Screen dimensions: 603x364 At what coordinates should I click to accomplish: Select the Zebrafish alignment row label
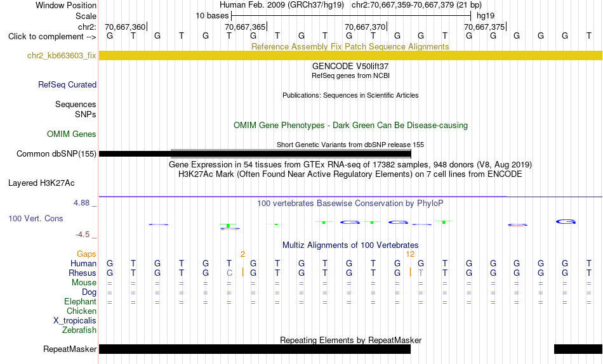(79, 330)
